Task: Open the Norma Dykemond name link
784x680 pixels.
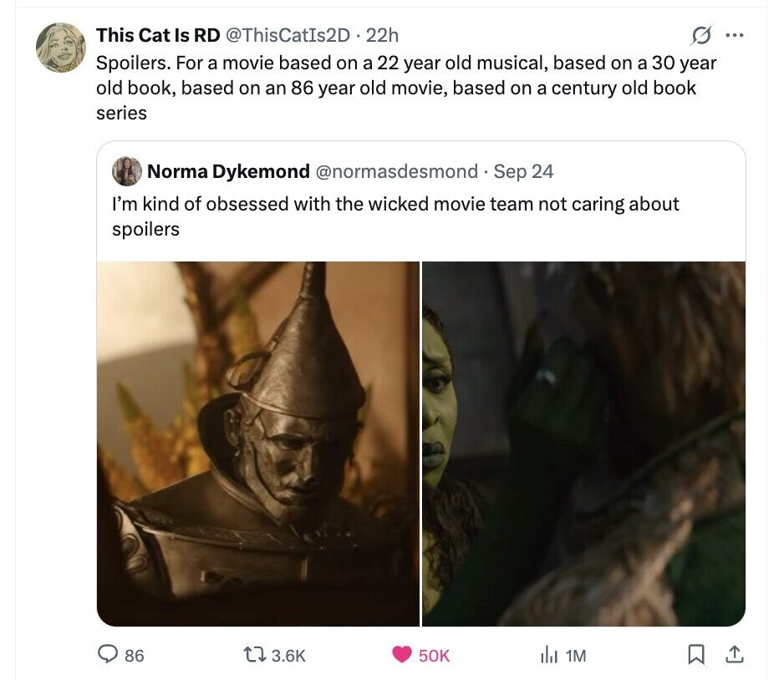Action: tap(228, 171)
